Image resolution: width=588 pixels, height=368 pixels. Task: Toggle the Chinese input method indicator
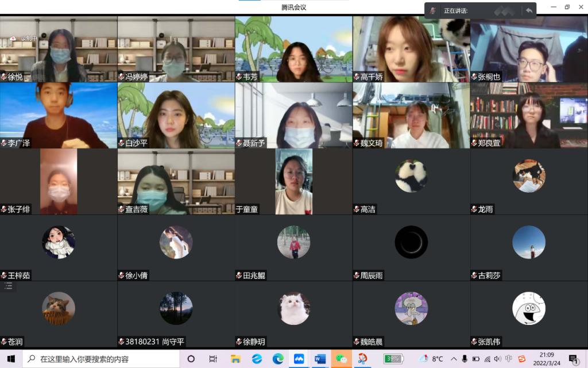[x=508, y=359]
